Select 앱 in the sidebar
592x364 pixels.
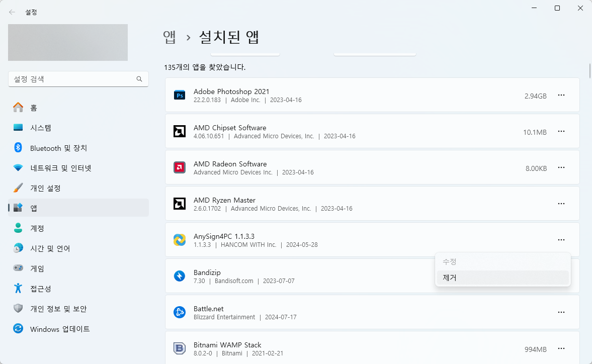click(x=78, y=208)
